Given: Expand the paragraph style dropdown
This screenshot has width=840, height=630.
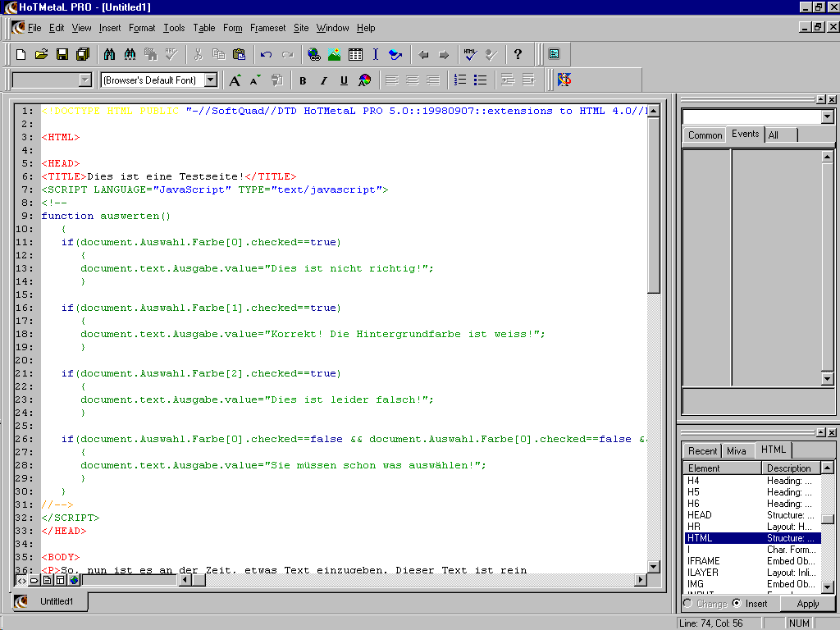Looking at the screenshot, I should tap(84, 80).
